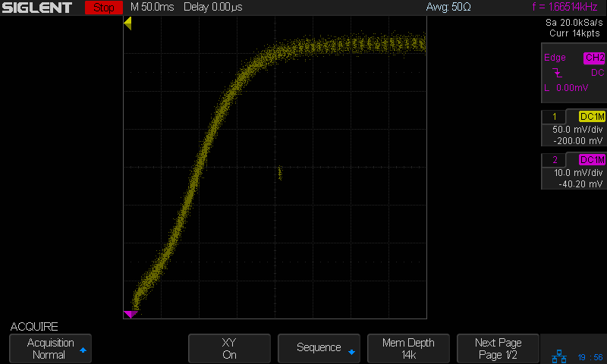Click the Delay 0.00µs readout
Screen dimensions: 607x364
(x=212, y=8)
